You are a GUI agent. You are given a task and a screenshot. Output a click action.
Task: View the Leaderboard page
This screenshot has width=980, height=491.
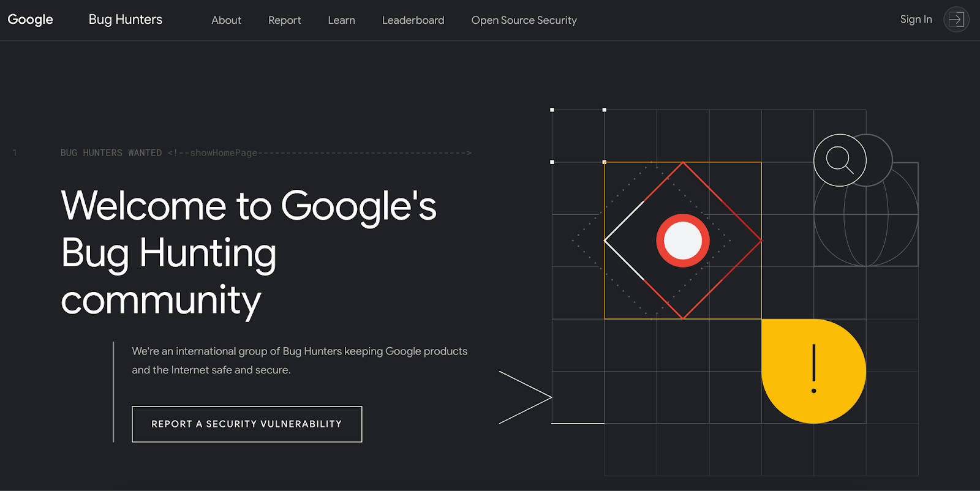coord(413,20)
